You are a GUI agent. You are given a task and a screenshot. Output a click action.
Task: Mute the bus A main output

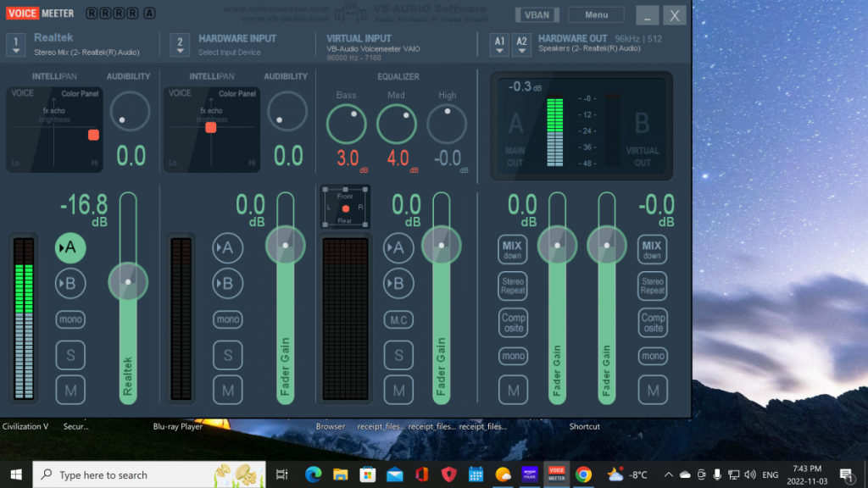pos(513,391)
